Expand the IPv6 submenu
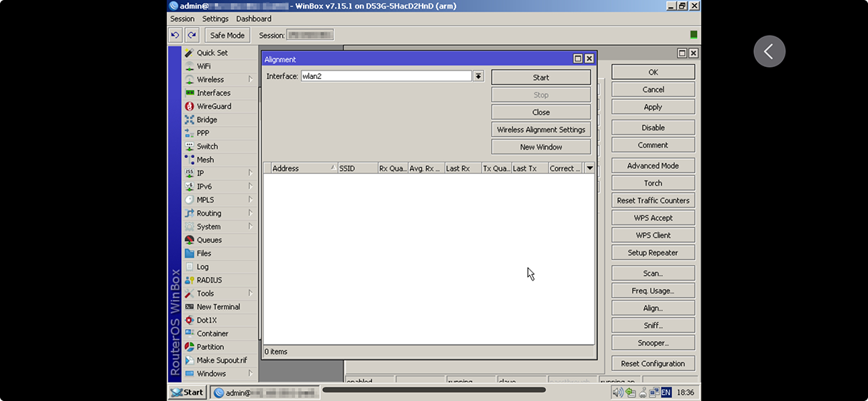This screenshot has width=868, height=401. [x=251, y=187]
